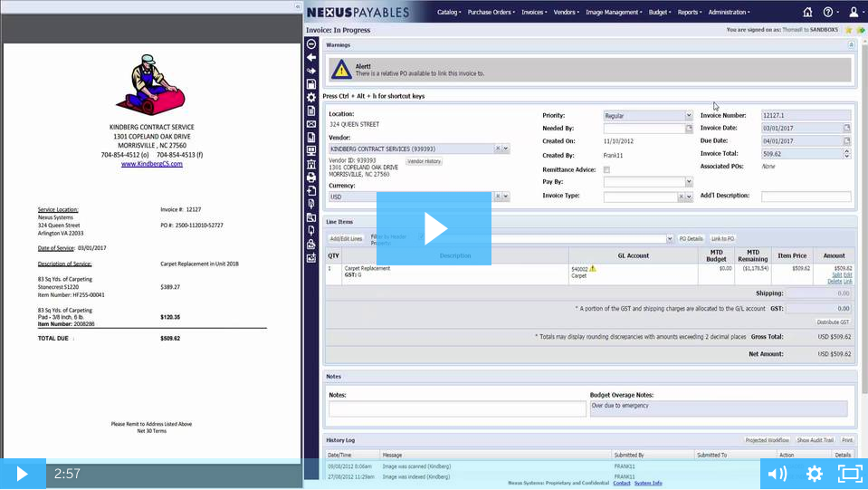
Task: Click the stamp icon near the sidebar bottom
Action: tap(311, 245)
